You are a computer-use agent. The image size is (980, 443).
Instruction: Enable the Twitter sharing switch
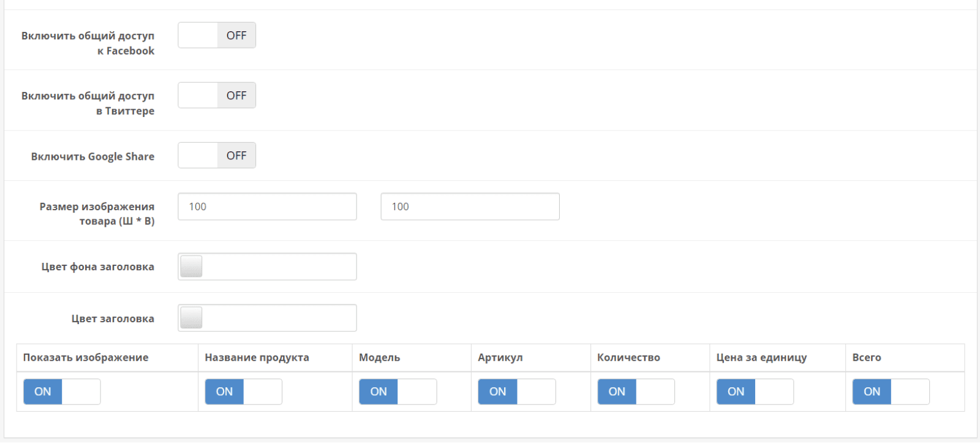tap(217, 96)
